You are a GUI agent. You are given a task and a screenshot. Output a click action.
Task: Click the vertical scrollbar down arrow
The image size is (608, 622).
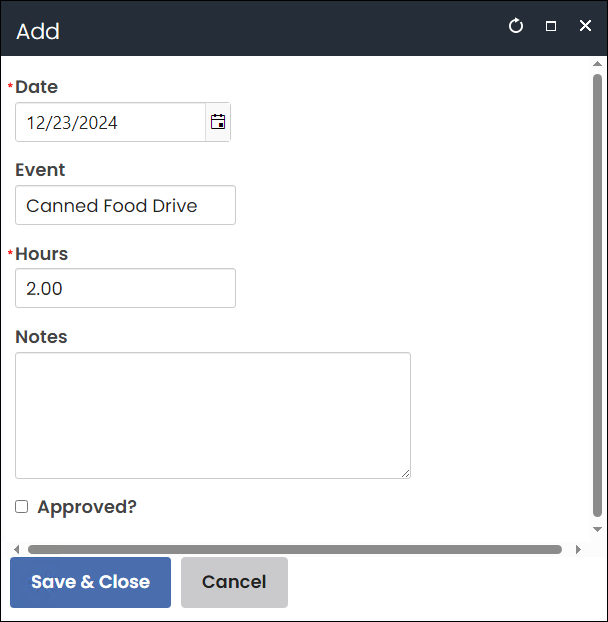598,529
